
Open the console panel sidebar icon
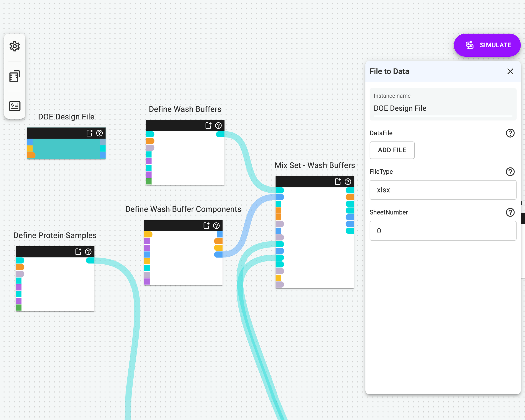[15, 106]
